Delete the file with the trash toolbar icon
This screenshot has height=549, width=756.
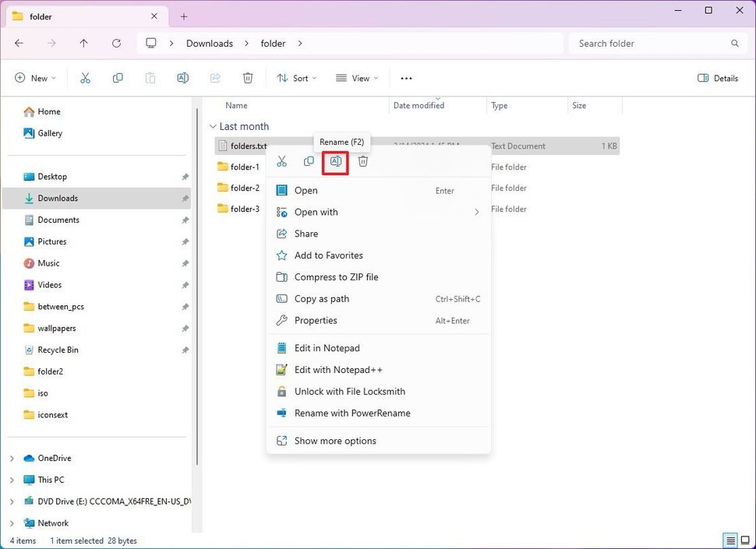click(x=248, y=78)
